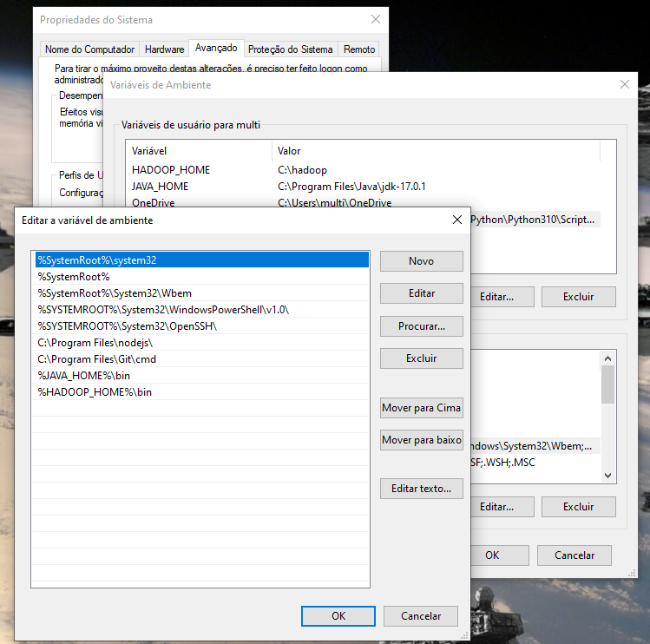Cancel the Editar a variável de ambiente dialog
Screen dimensions: 650x644
click(x=421, y=616)
